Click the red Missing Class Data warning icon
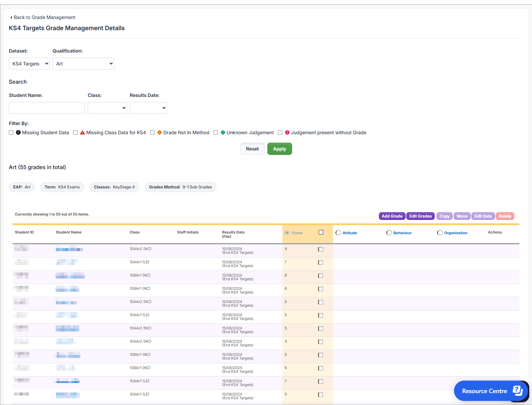The image size is (532, 405). point(82,133)
